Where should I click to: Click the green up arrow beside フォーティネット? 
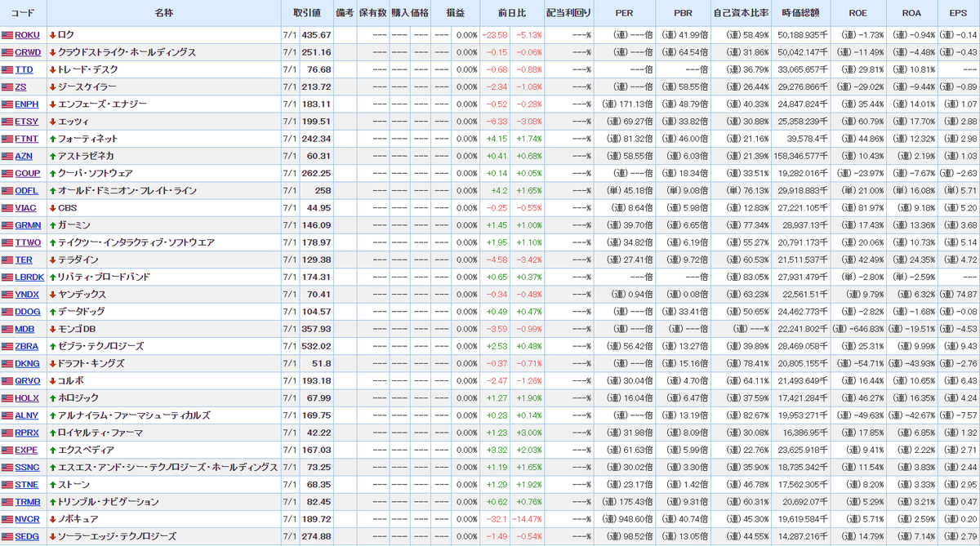53,139
